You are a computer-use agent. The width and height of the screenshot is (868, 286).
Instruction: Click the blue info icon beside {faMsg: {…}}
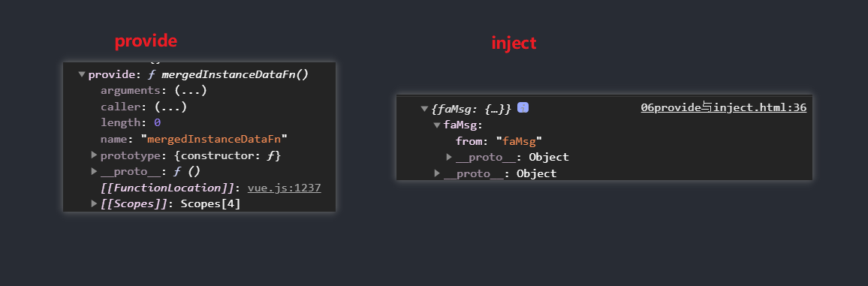pyautogui.click(x=523, y=108)
